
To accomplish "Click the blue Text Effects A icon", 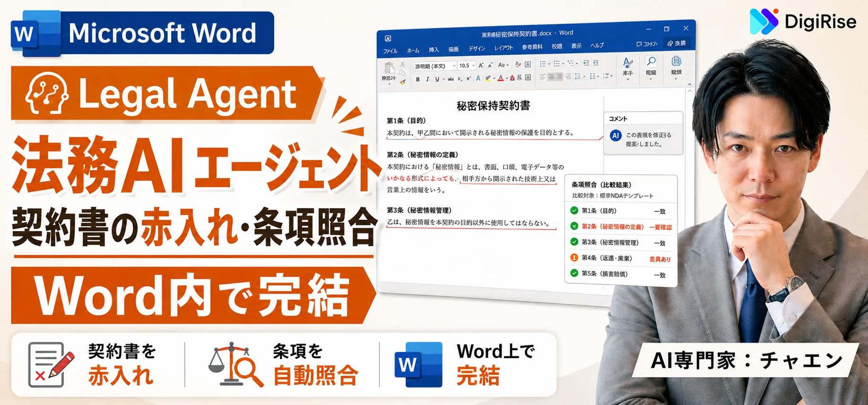I will point(478,78).
